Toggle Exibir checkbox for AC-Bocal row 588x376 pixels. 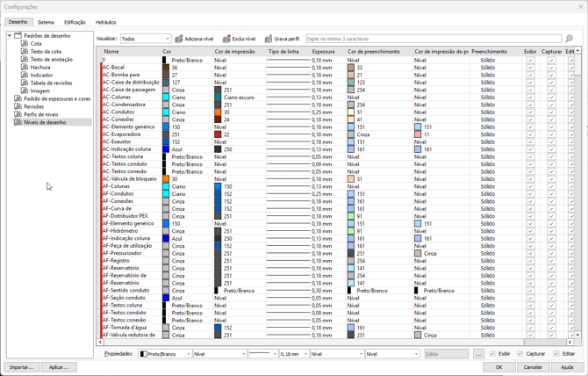click(x=530, y=68)
